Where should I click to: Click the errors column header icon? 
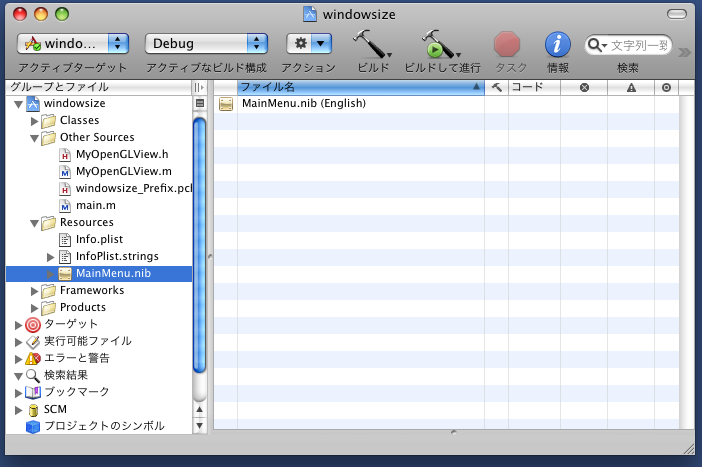585,88
